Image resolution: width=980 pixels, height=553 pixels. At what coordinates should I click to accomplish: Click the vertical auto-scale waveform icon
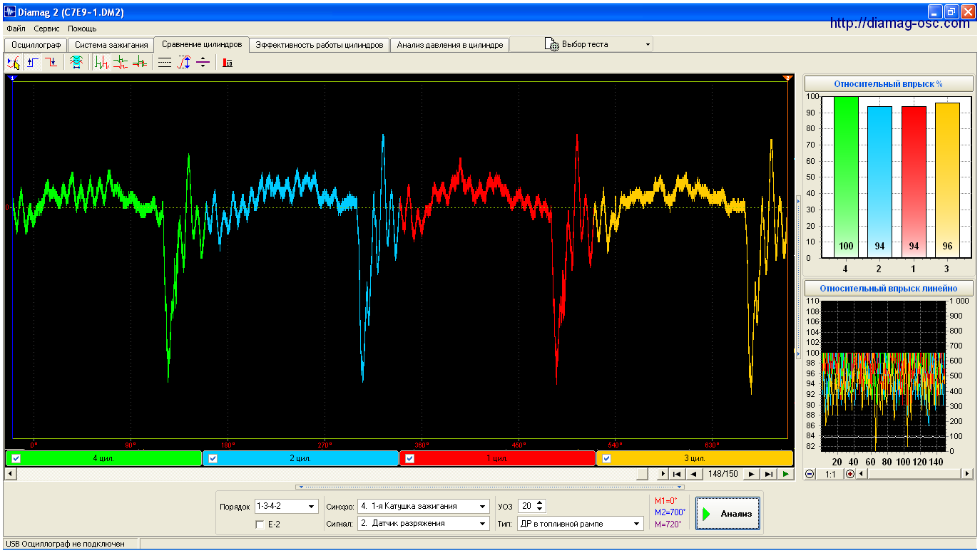point(184,63)
